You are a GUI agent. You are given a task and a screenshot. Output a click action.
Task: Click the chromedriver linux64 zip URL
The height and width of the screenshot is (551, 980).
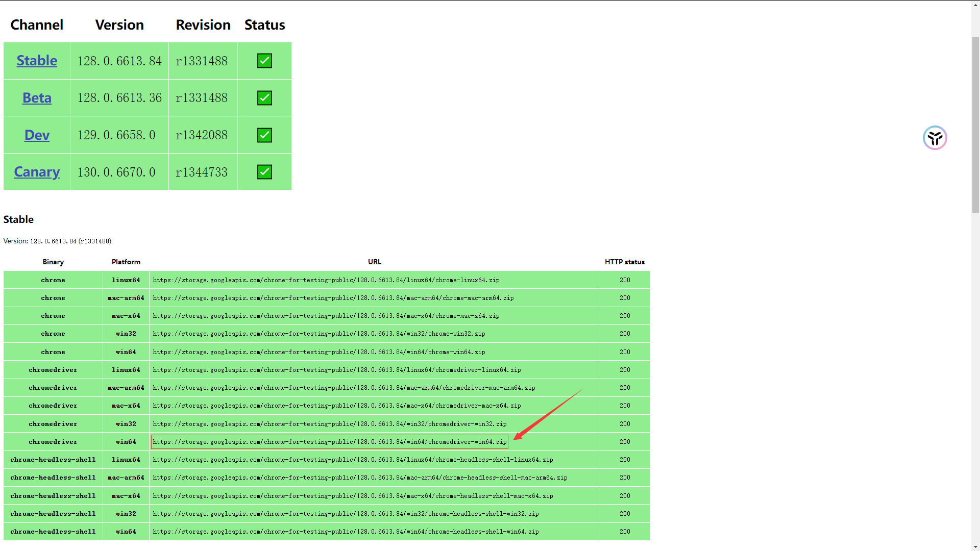[337, 370]
